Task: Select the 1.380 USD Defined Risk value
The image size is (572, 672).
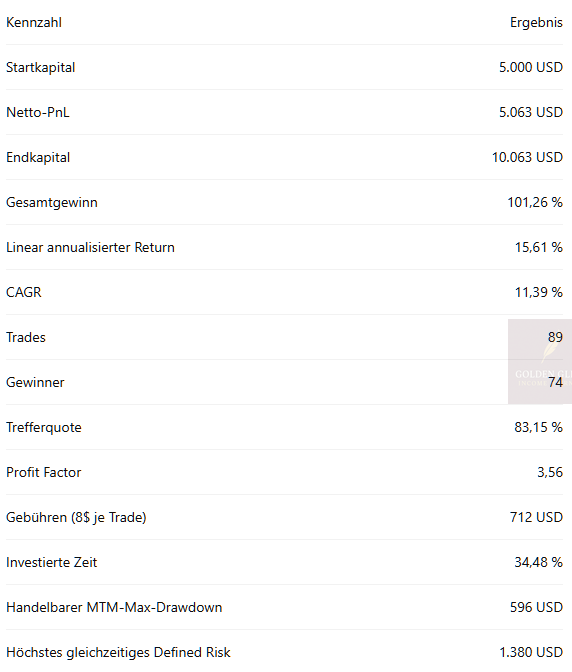Action: [x=531, y=652]
